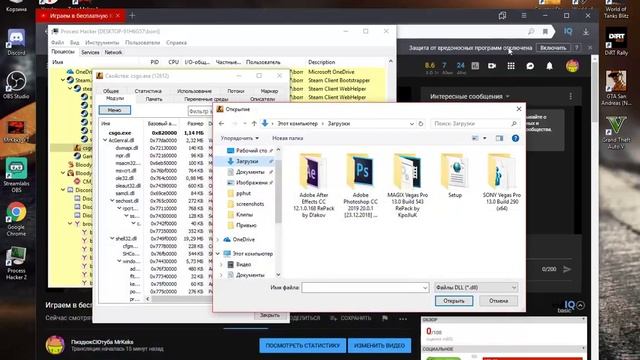Screen dimensions: 640x360
Task: Open the Setup folder in file dialog
Action: [x=455, y=176]
